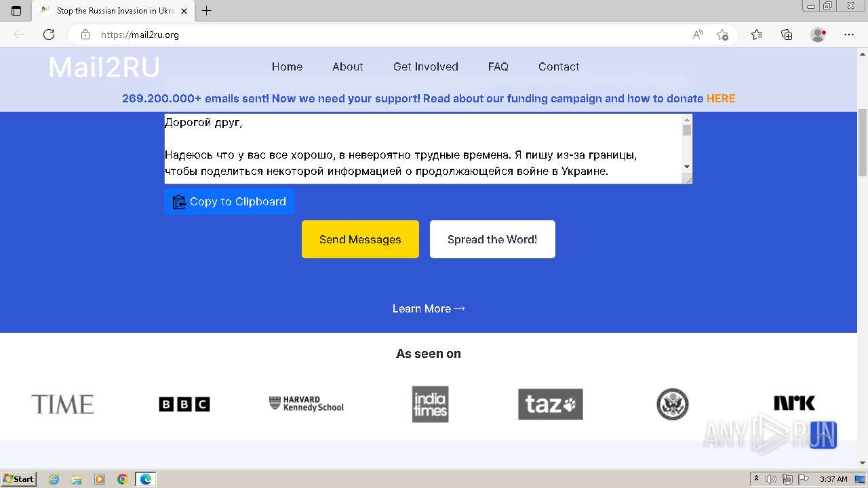Viewport: 868px width, 488px height.
Task: Click the NRK logo
Action: click(x=795, y=403)
